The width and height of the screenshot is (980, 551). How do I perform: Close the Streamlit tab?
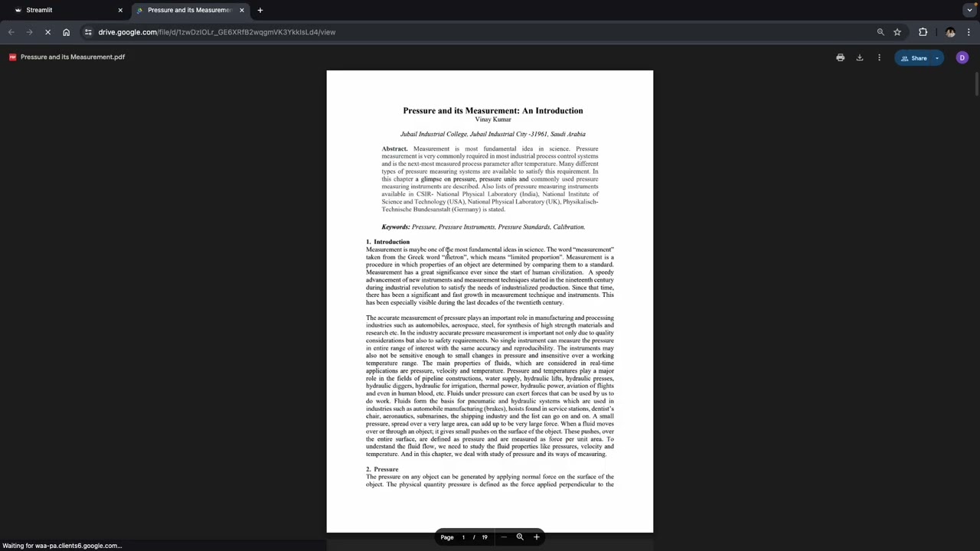pyautogui.click(x=120, y=10)
